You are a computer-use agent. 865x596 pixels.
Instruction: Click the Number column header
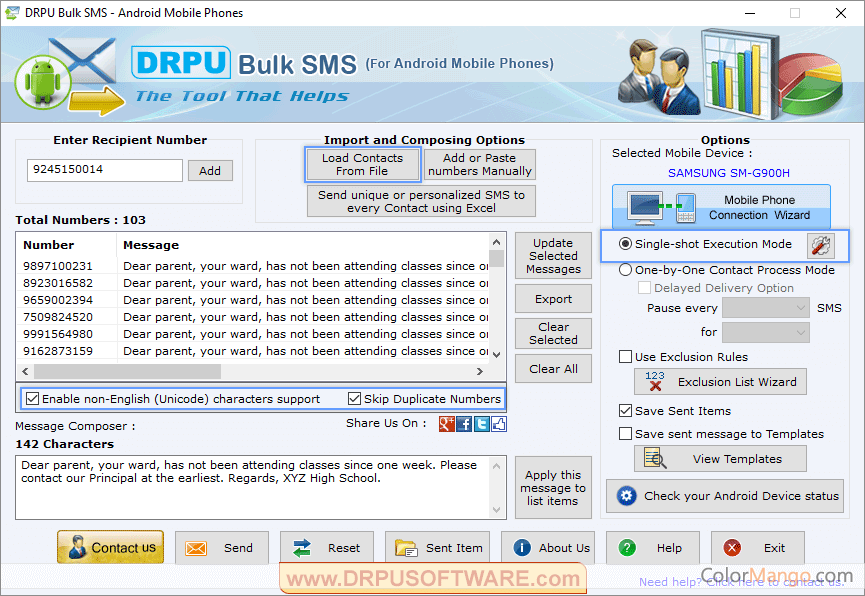click(x=67, y=245)
